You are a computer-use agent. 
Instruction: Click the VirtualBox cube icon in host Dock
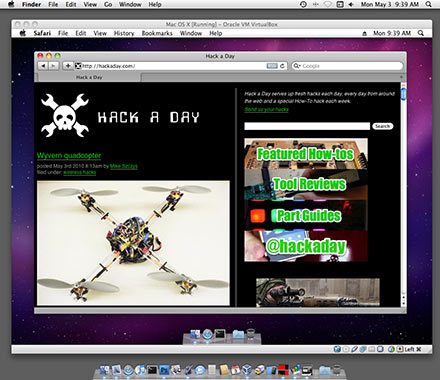[247, 370]
